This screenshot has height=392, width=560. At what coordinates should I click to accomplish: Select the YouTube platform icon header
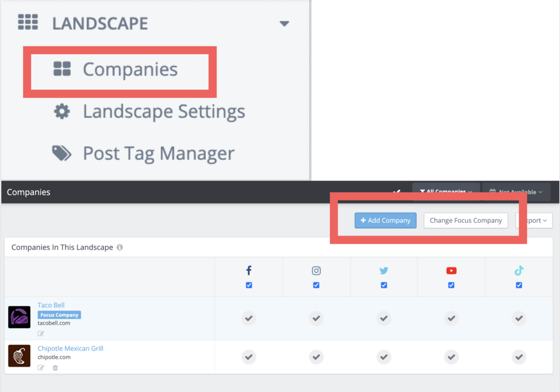pyautogui.click(x=451, y=271)
